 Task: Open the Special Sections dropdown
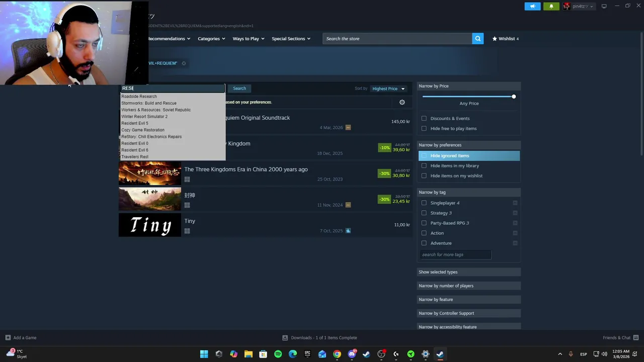[x=291, y=39]
